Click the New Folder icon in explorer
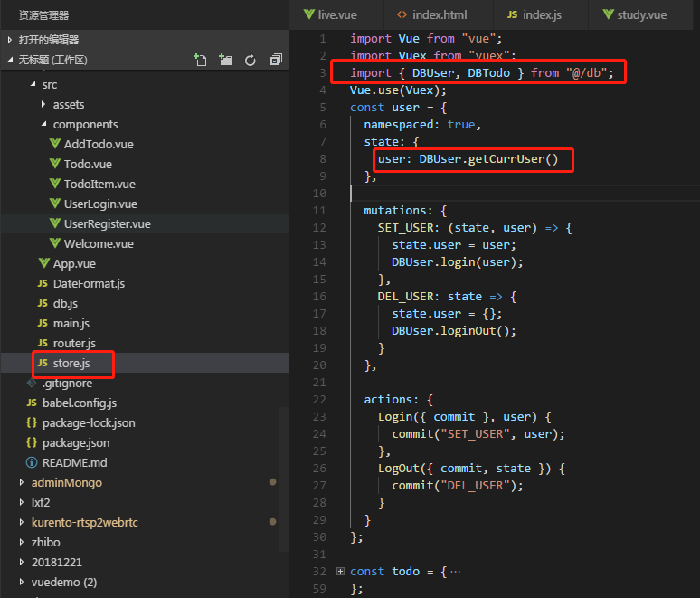Viewport: 700px width, 598px height. [225, 60]
